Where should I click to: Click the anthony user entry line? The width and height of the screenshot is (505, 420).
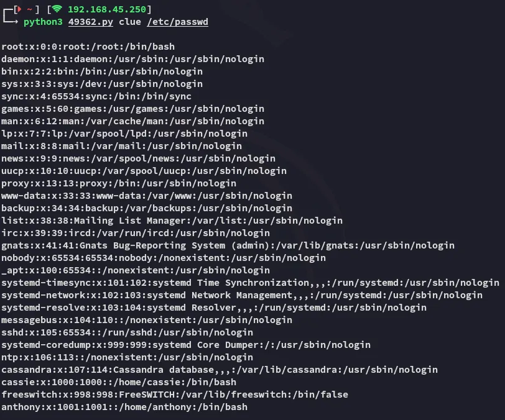click(124, 407)
